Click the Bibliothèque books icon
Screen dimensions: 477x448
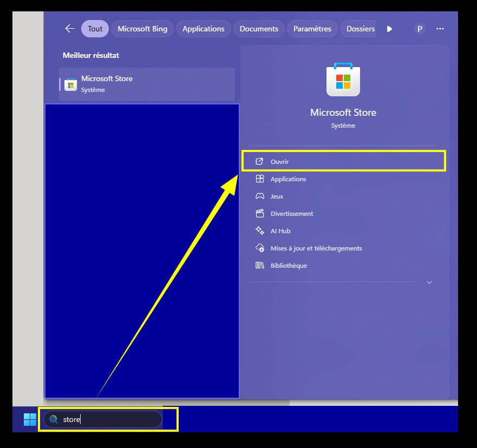click(260, 265)
